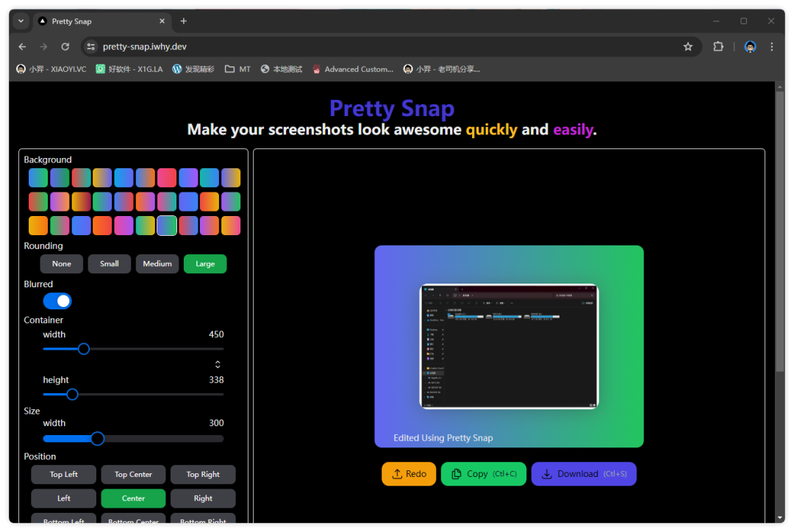Open the browser extensions puzzle icon
The image size is (794, 532).
[x=718, y=46]
